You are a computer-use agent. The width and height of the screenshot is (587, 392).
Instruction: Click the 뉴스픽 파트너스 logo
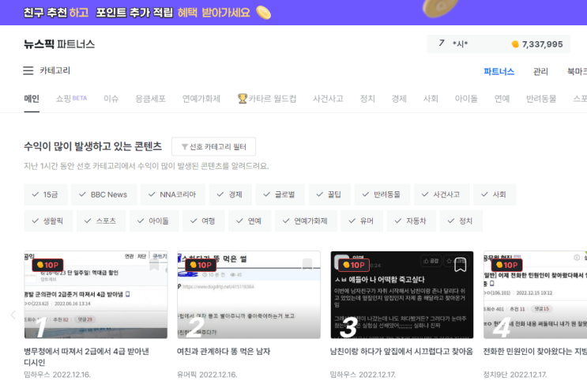(59, 44)
